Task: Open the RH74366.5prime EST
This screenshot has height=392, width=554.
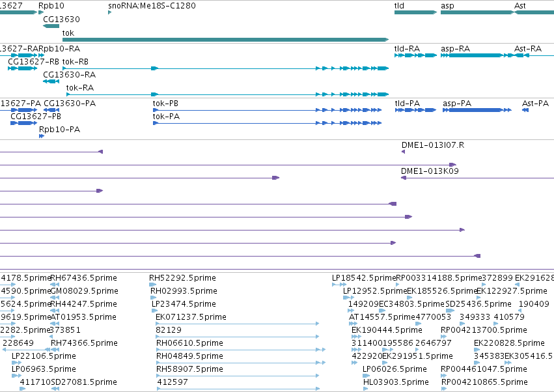Action: click(55, 350)
